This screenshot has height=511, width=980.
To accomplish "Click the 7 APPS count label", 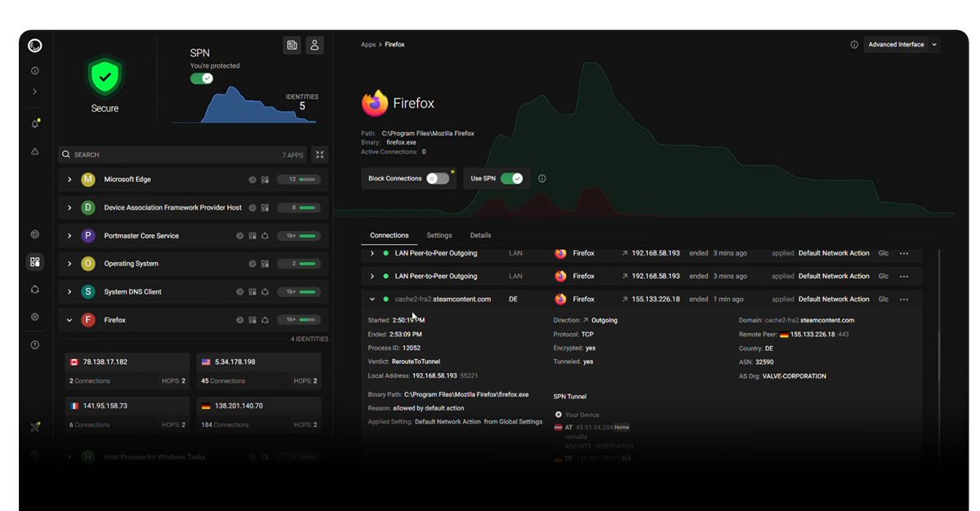I will [x=292, y=155].
